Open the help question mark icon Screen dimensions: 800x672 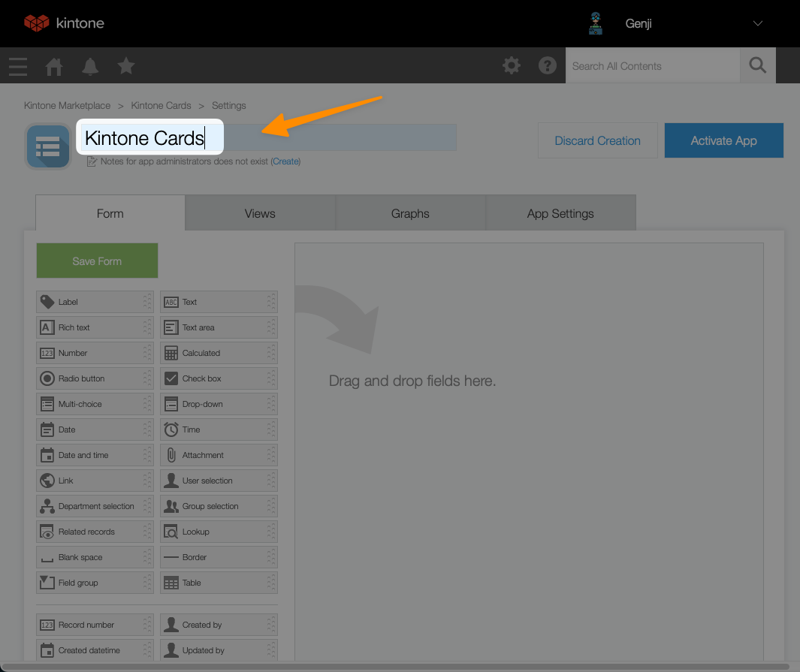point(548,65)
